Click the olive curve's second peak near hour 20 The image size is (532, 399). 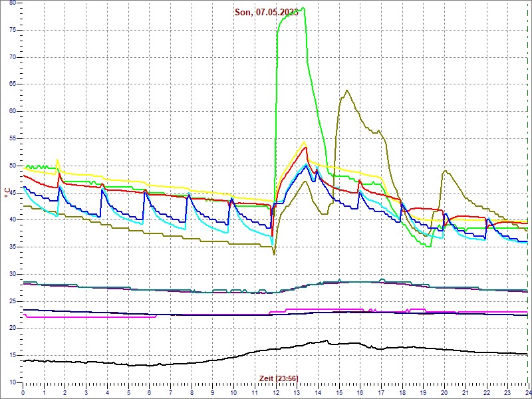point(444,171)
